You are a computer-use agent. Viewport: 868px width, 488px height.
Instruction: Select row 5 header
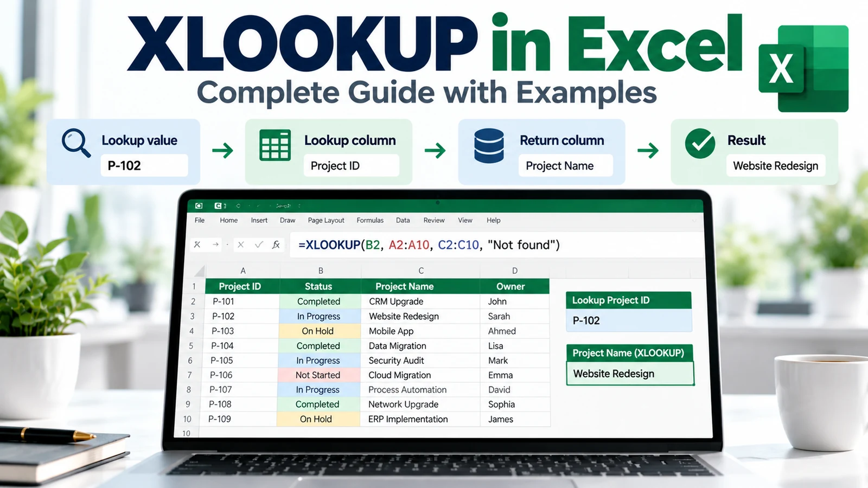coord(191,346)
